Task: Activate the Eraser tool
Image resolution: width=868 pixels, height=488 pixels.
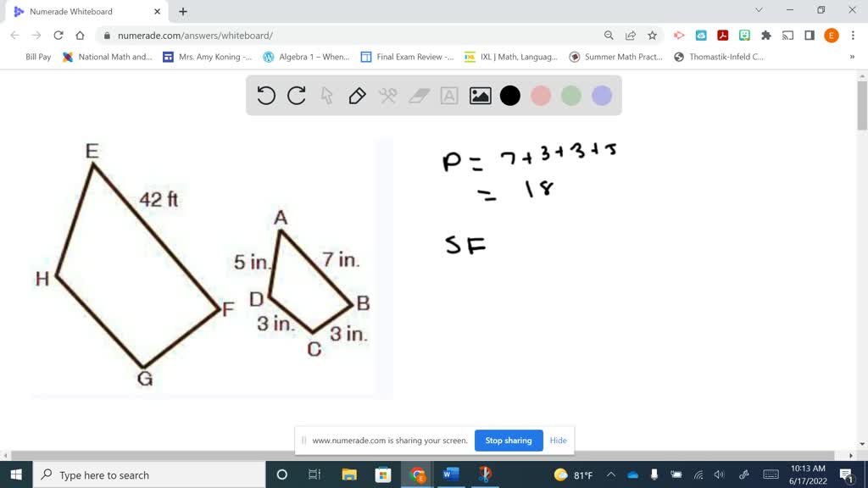Action: point(418,96)
